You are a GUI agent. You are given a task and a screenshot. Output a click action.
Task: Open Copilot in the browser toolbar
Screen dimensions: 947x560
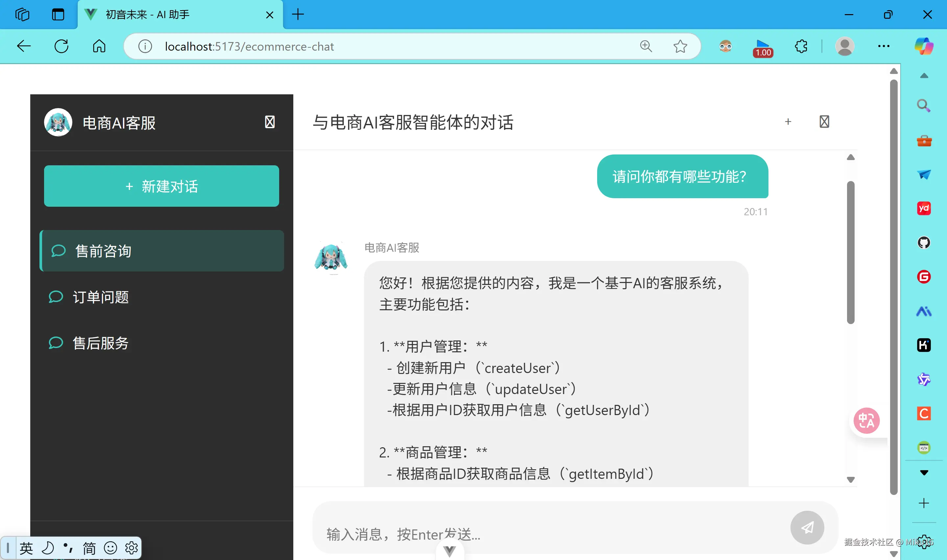tap(924, 46)
